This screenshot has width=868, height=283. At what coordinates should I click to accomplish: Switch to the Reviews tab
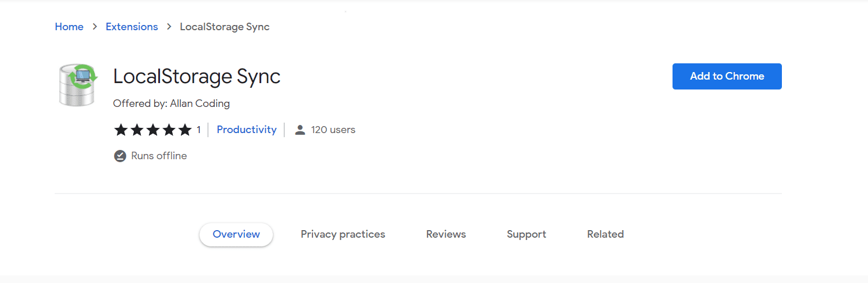[x=446, y=234]
